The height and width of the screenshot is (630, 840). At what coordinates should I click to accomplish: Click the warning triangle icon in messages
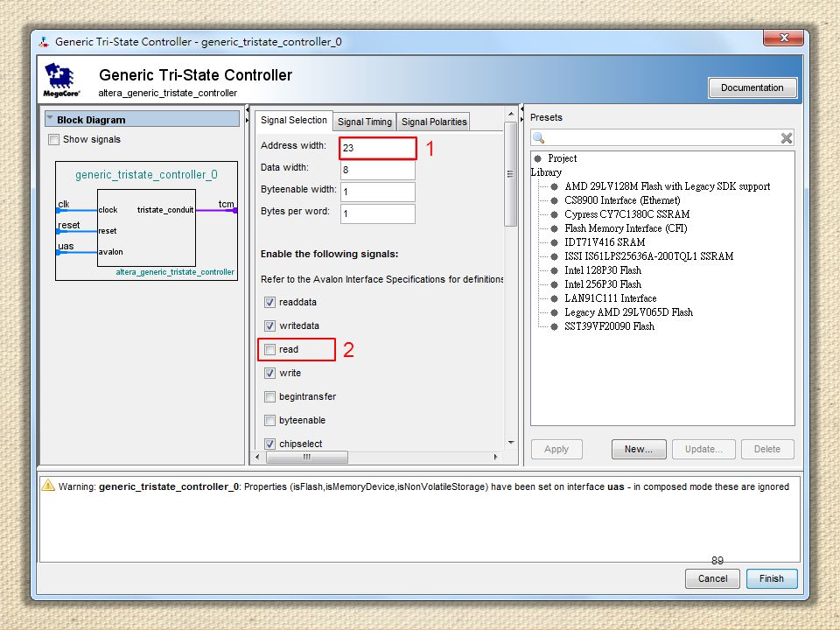click(x=48, y=486)
